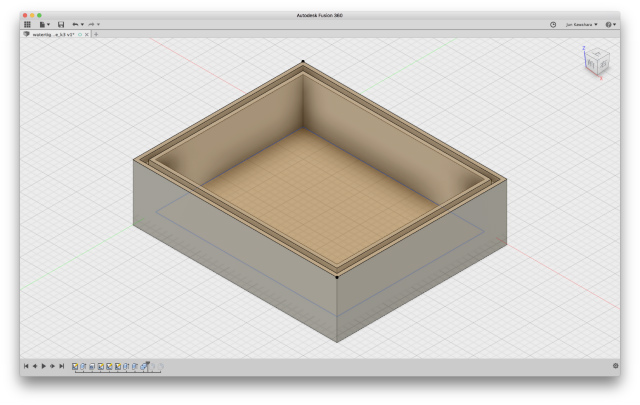The height and width of the screenshot is (405, 640).
Task: Select the vertex at box's nearest top corner
Action: click(x=337, y=277)
